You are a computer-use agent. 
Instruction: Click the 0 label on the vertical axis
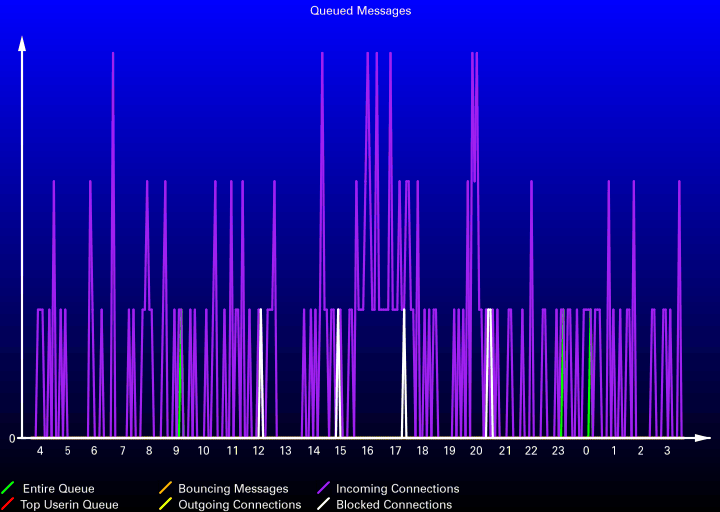pos(12,438)
